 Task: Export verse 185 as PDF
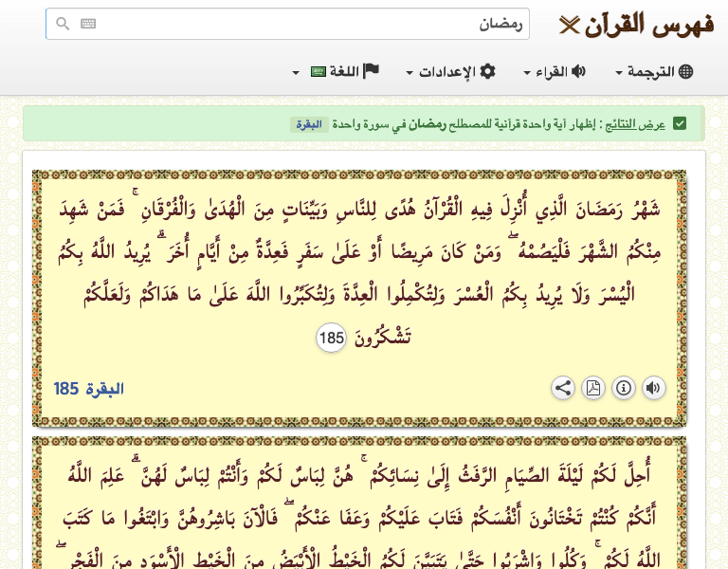pos(593,388)
